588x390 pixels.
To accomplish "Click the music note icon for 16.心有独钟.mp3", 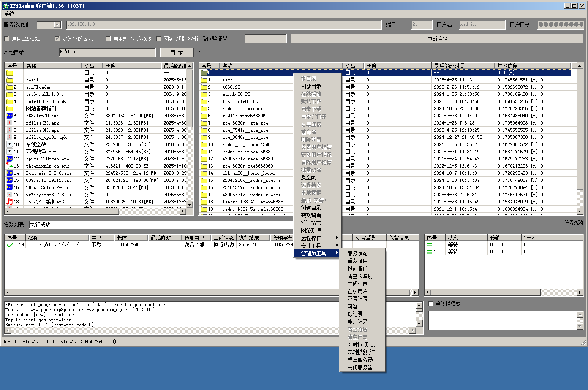I will coord(9,202).
